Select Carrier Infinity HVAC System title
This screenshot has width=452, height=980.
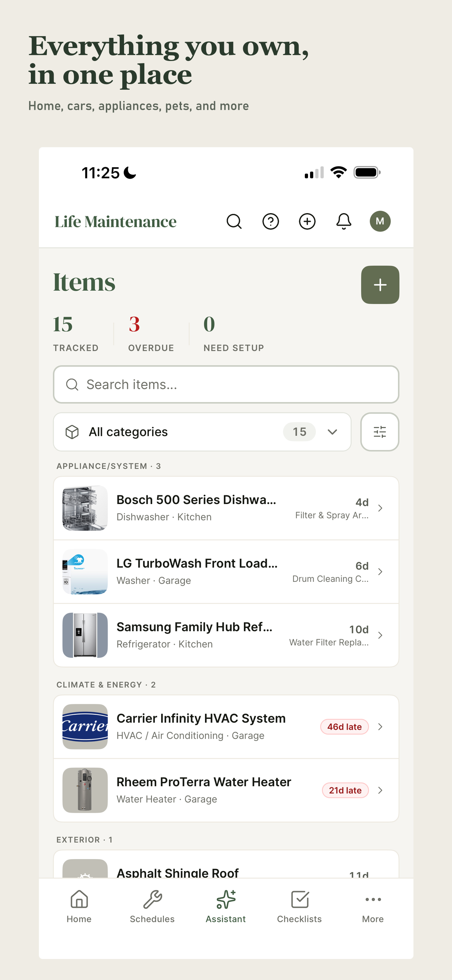pos(201,718)
